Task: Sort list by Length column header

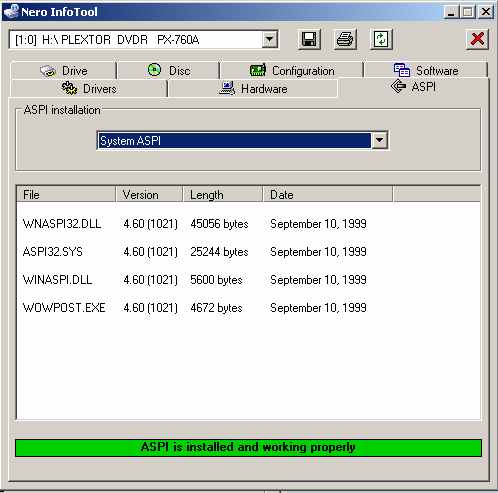Action: pyautogui.click(x=223, y=195)
